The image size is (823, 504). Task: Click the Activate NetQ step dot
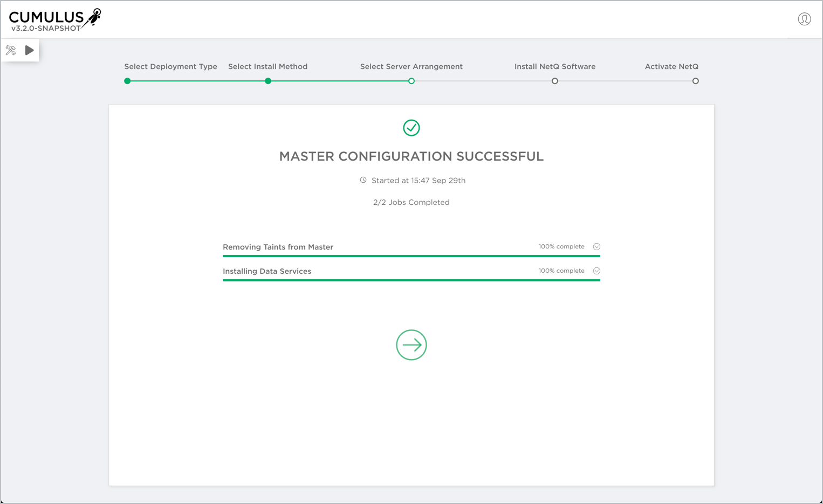(x=695, y=81)
